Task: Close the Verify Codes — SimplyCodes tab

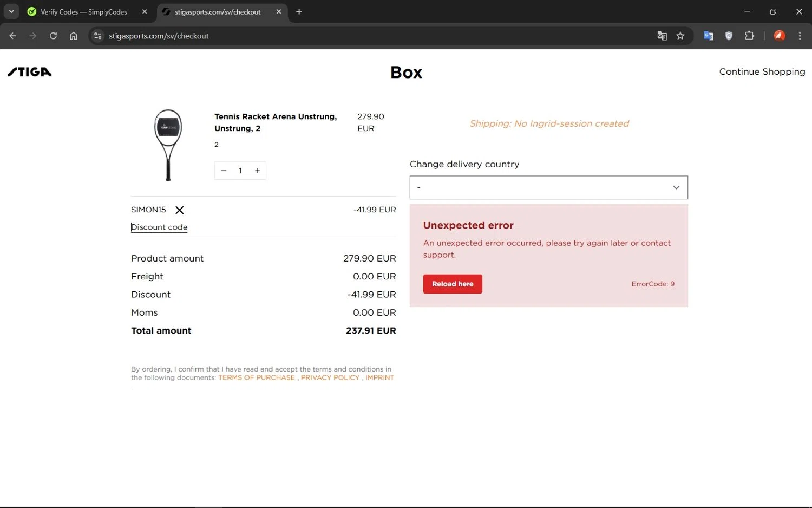Action: [x=145, y=11]
